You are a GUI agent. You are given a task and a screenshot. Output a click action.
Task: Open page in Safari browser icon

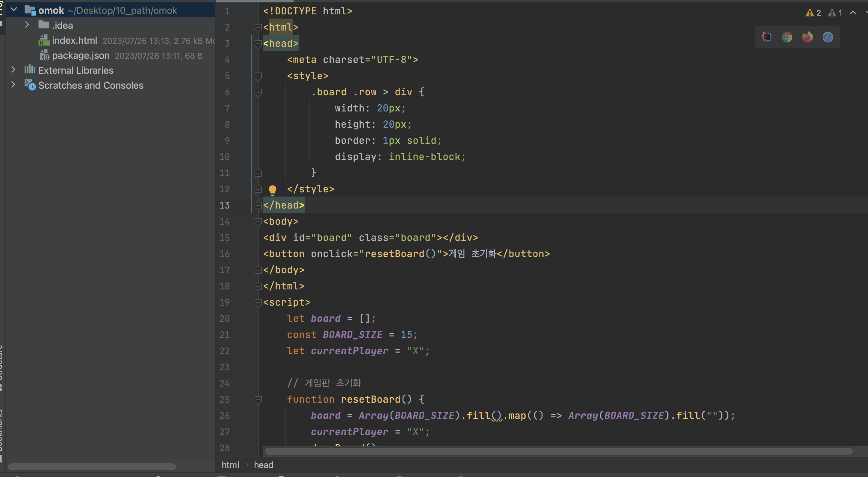point(828,37)
